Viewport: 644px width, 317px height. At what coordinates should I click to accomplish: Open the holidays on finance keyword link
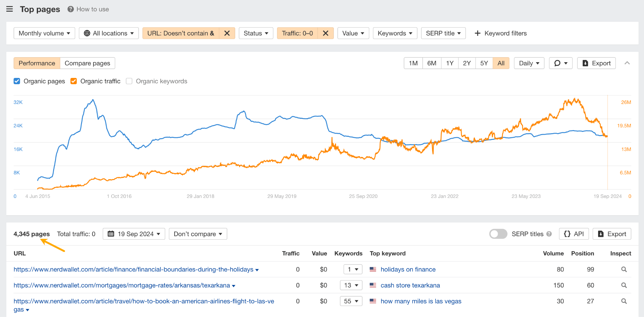pos(408,270)
